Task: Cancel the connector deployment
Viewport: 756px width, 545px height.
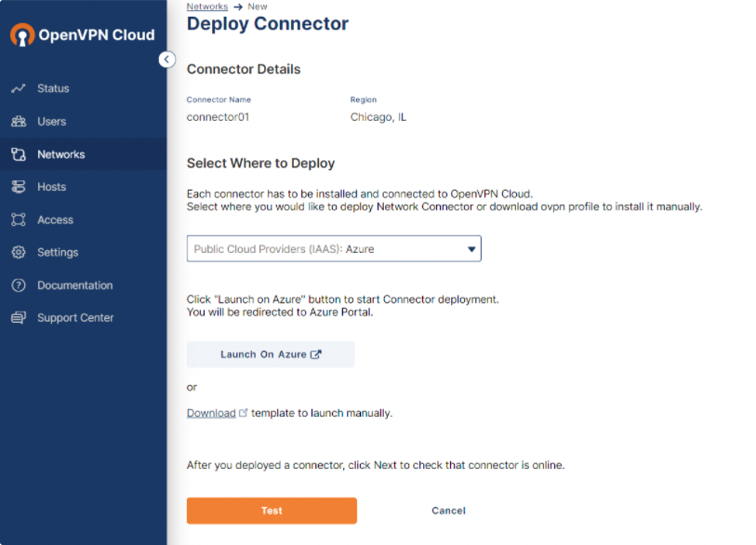Action: click(448, 511)
